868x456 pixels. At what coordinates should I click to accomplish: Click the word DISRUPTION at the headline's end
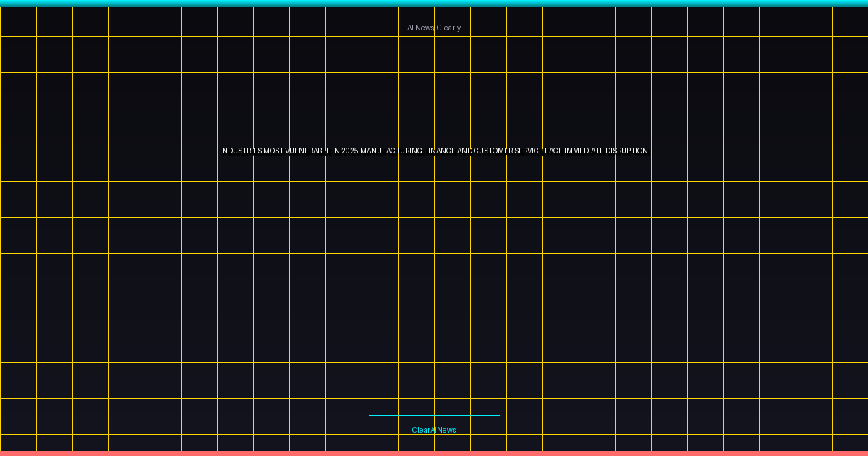point(627,151)
